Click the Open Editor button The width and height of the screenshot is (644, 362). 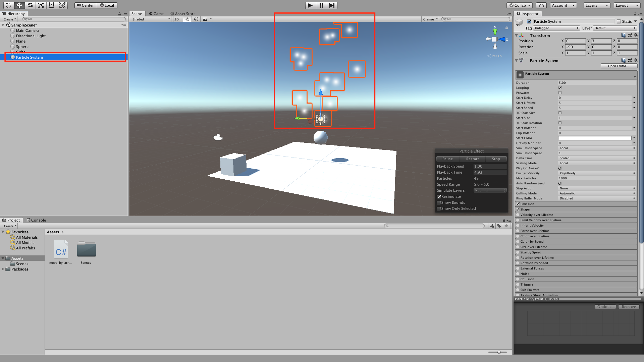619,66
